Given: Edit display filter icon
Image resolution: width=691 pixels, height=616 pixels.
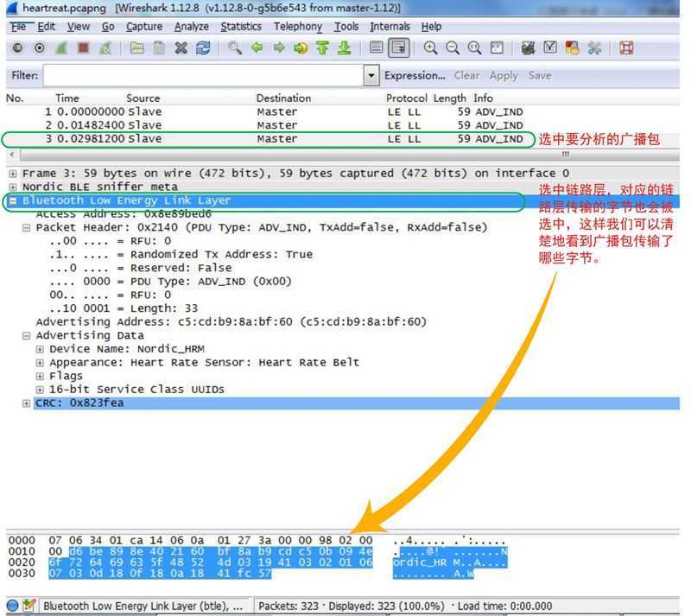Looking at the screenshot, I should (550, 48).
